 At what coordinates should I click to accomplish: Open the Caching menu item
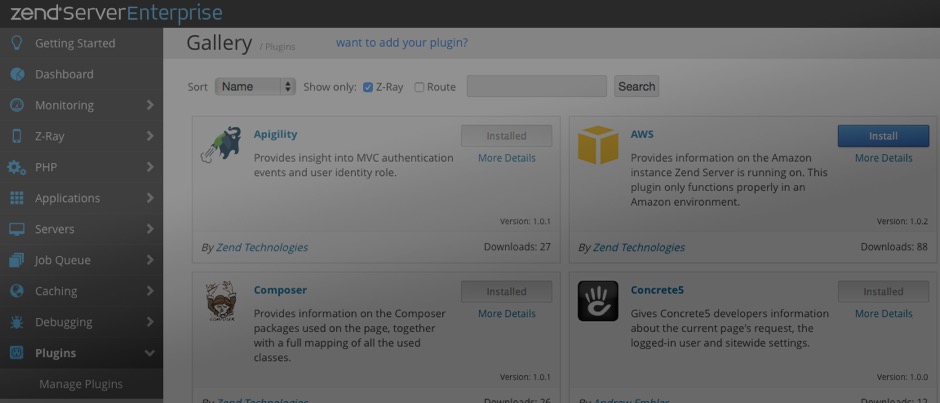coord(56,291)
